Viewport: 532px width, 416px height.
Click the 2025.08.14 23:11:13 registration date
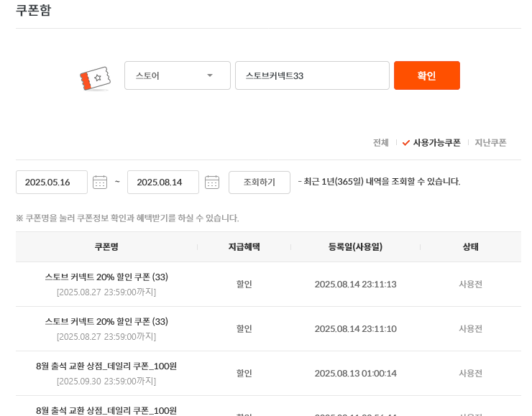355,284
